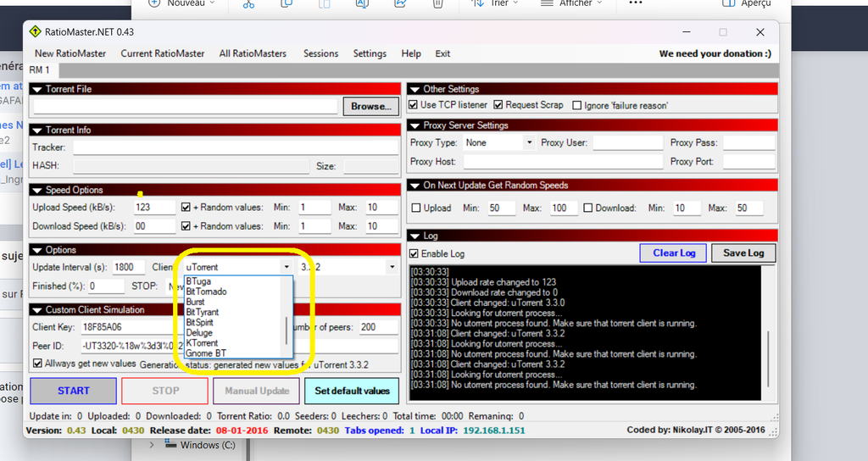Click the Tracker input field
The image size is (868, 461).
(236, 147)
